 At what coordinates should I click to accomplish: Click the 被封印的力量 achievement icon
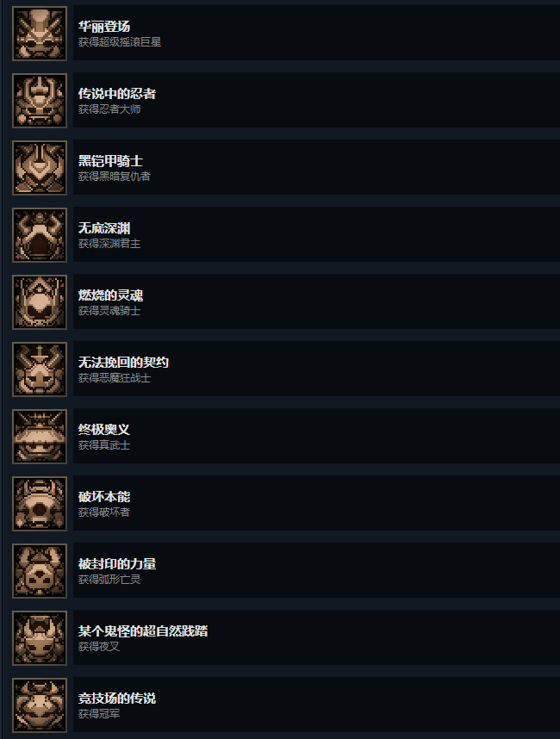40,571
